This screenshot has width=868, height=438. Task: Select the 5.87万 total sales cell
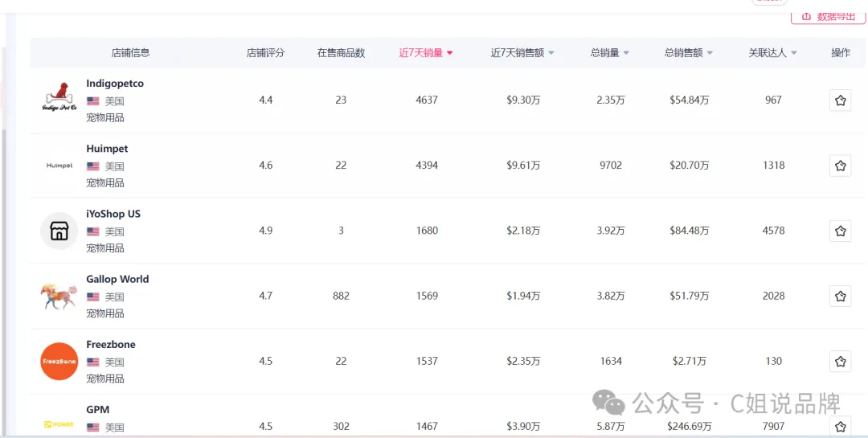click(x=611, y=427)
